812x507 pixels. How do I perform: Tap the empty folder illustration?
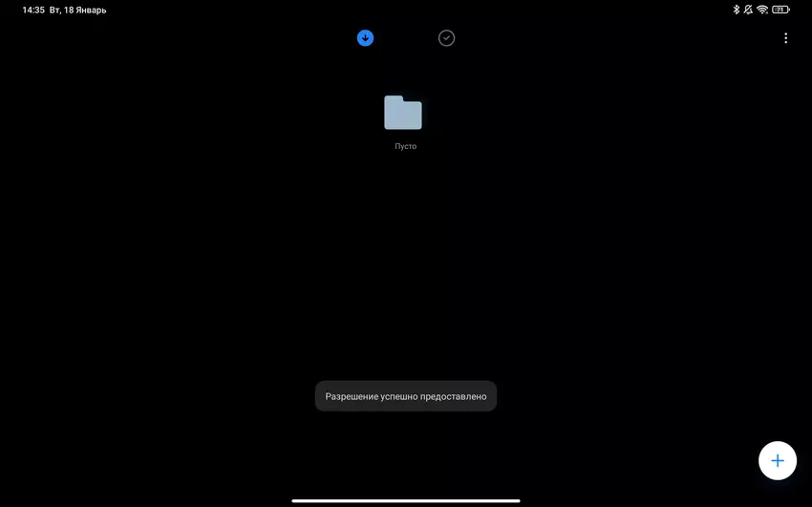403,113
